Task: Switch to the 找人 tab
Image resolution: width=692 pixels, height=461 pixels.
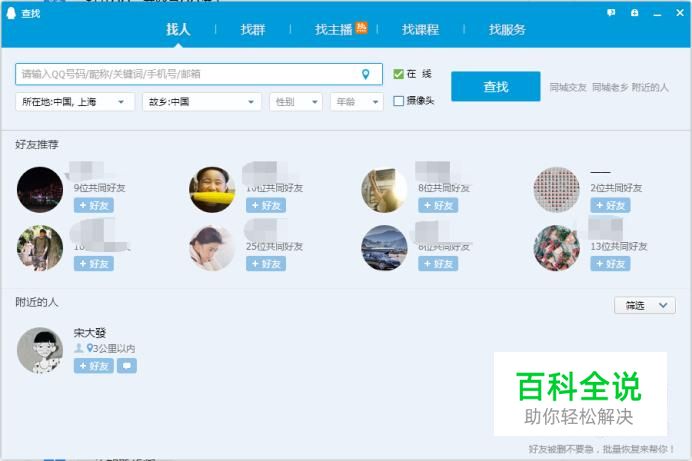Action: (x=178, y=30)
